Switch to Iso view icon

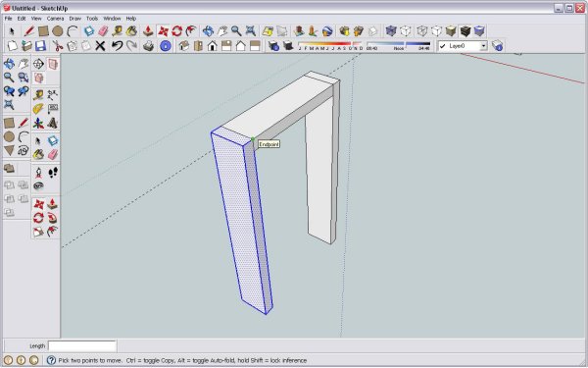point(184,46)
